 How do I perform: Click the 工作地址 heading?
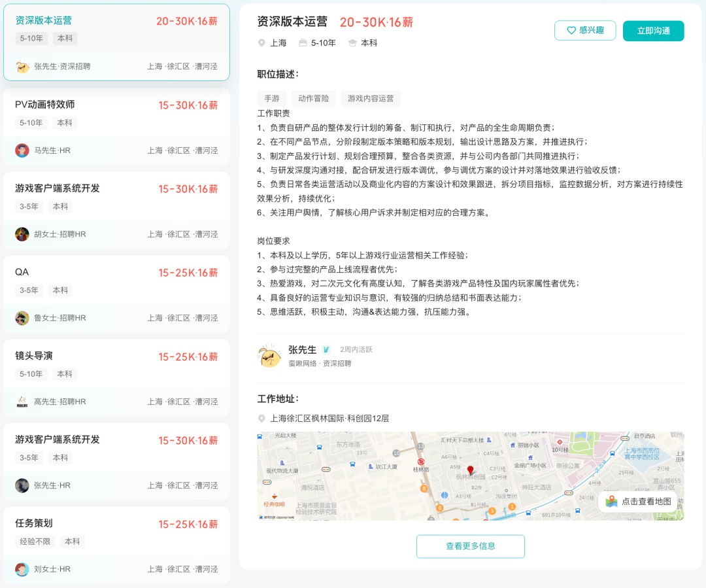(x=278, y=399)
